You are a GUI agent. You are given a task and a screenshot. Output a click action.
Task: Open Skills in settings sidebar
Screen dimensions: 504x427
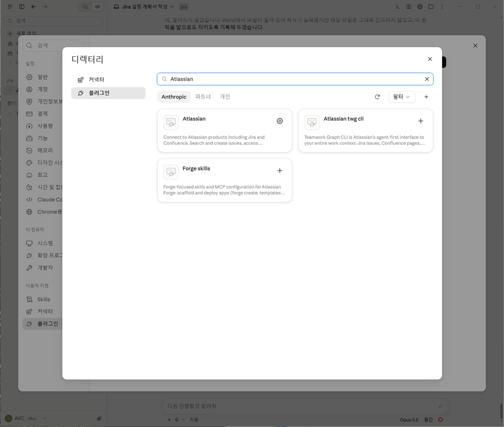42,299
